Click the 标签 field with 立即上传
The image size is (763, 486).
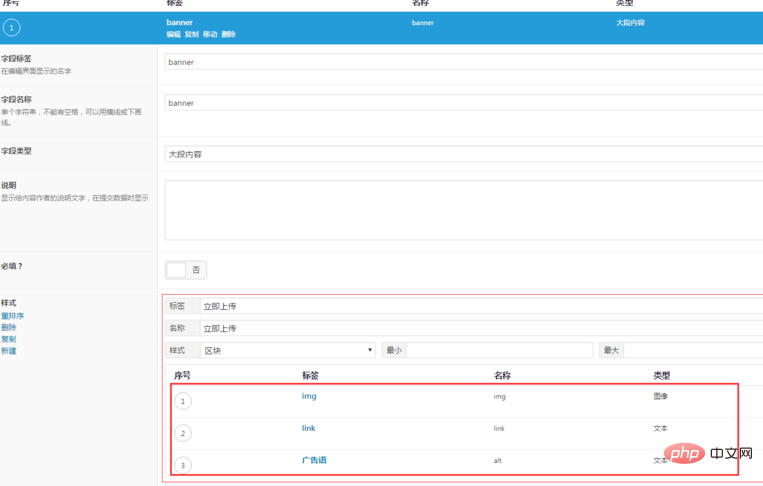480,306
